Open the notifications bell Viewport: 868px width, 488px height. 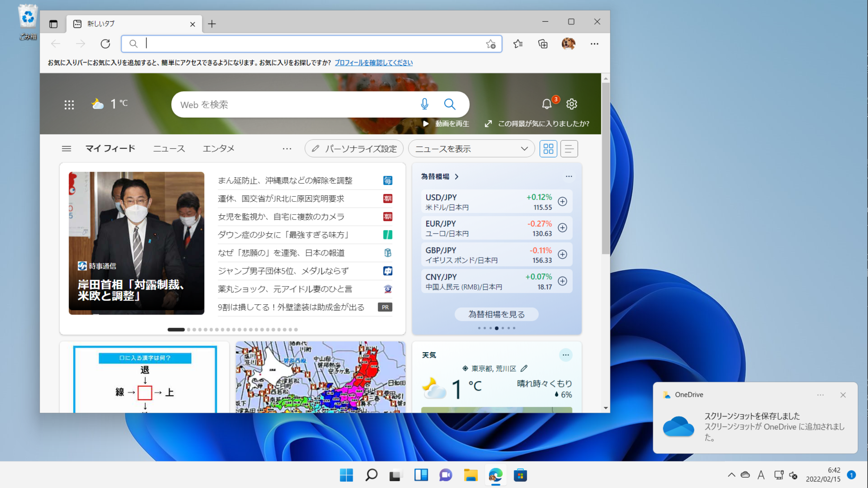(x=547, y=104)
